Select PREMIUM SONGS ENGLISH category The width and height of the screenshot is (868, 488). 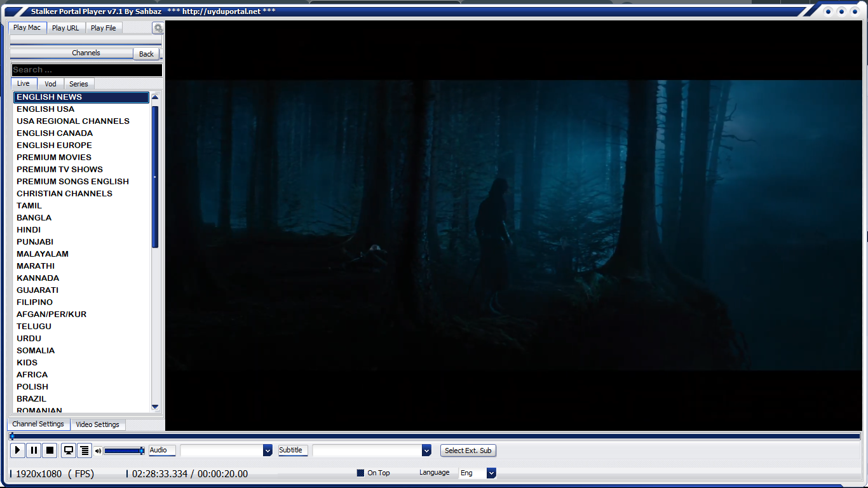[x=81, y=182]
